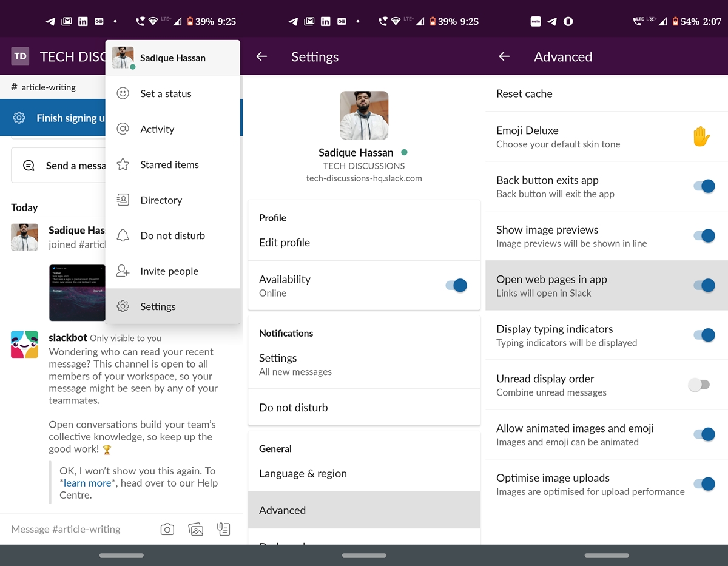
Task: Select Do not disturb in the dropdown menu
Action: (x=173, y=235)
